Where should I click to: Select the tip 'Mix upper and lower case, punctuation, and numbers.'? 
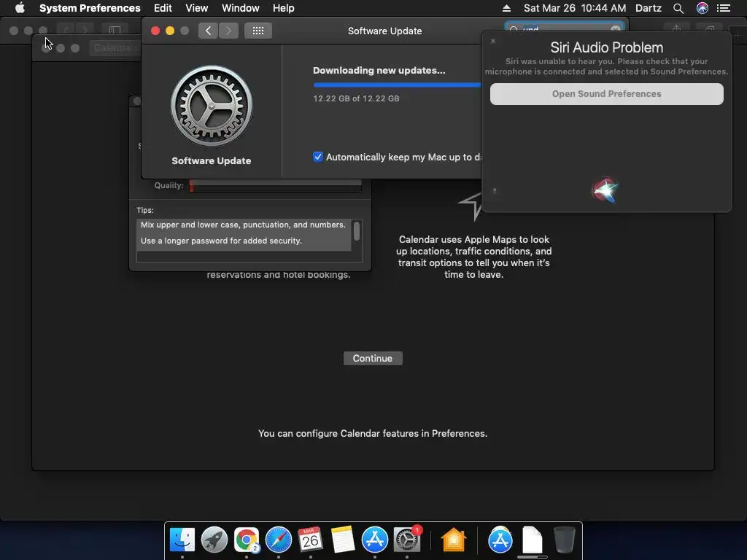244,225
